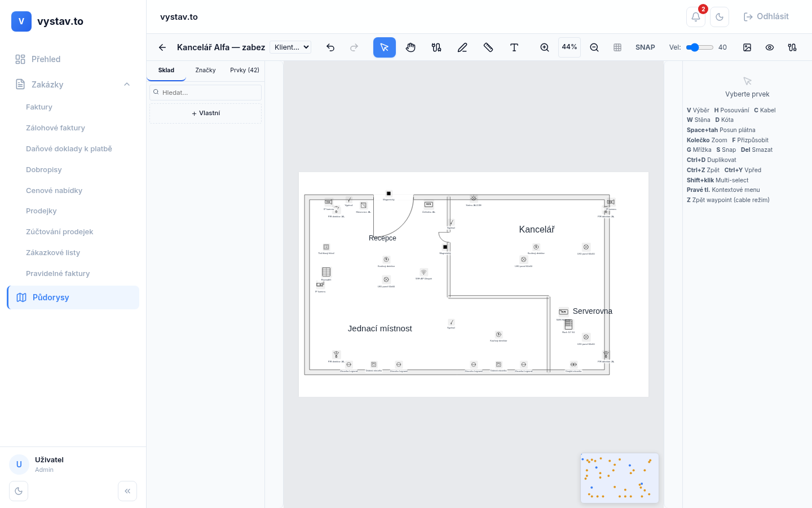
Task: Switch to the Značky tab
Action: tap(205, 71)
